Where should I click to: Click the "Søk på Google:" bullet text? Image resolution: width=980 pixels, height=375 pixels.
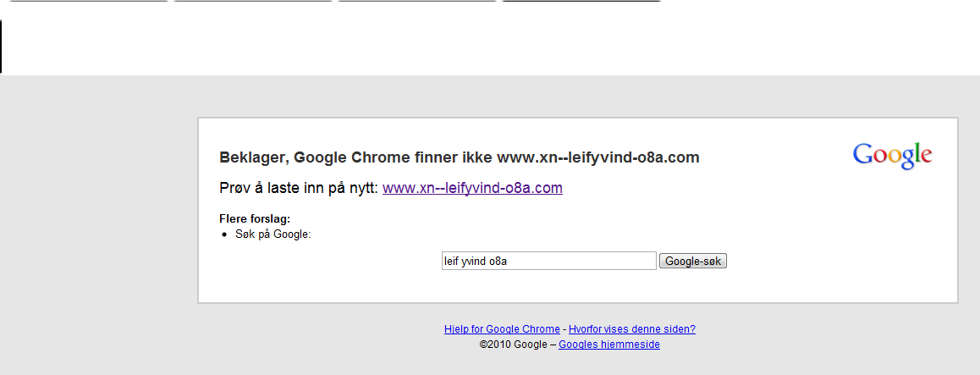(273, 235)
